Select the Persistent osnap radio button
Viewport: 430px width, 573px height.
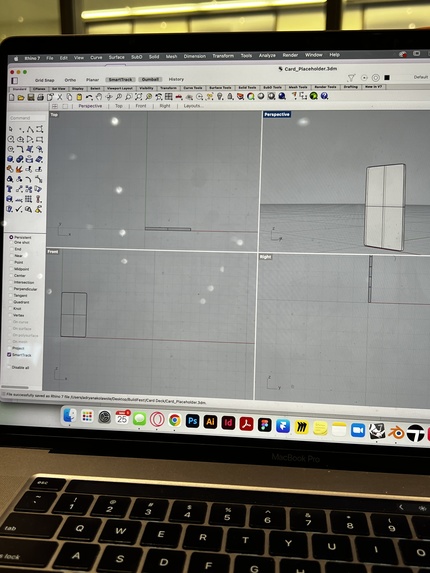point(11,237)
